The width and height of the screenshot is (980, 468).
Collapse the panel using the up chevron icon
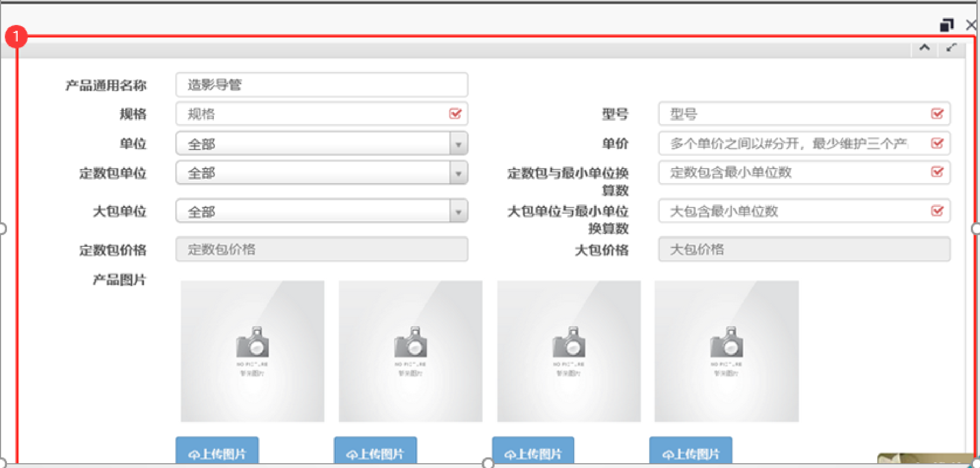tap(925, 48)
